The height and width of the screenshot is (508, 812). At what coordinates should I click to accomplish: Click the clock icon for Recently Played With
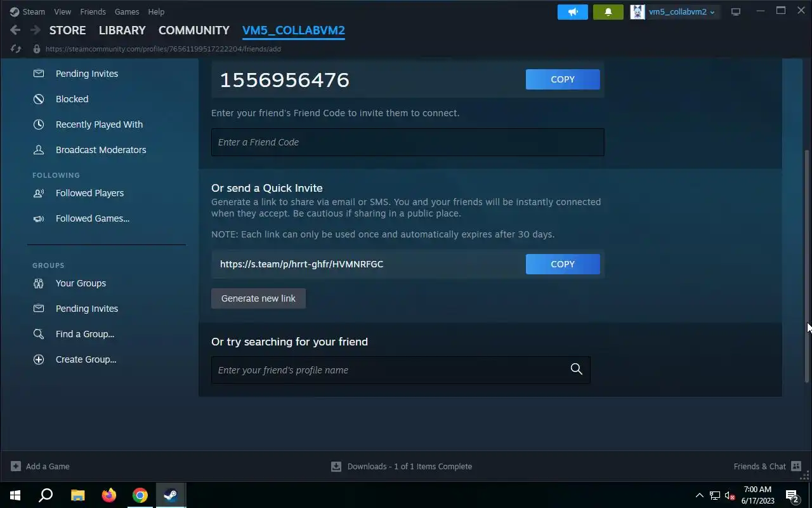pos(39,124)
